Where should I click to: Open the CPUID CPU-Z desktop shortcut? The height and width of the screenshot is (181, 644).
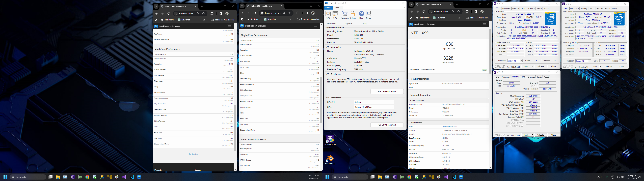point(330,140)
